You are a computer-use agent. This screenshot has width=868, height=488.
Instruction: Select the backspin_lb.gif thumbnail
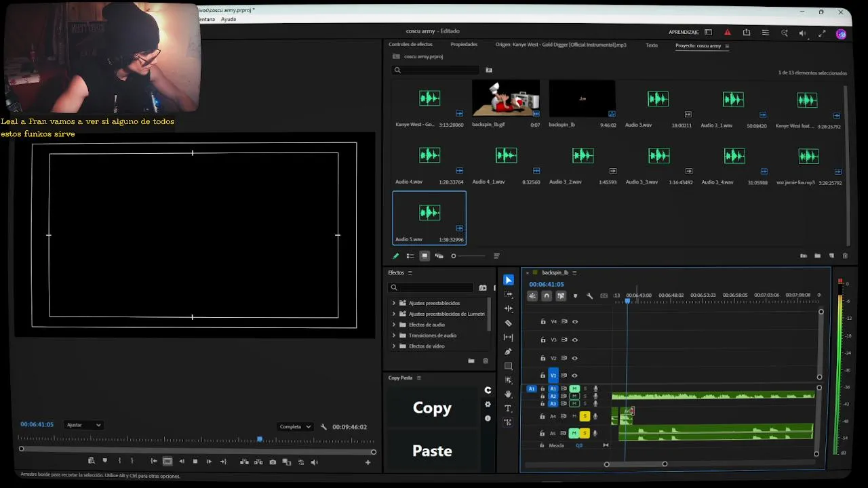point(506,98)
